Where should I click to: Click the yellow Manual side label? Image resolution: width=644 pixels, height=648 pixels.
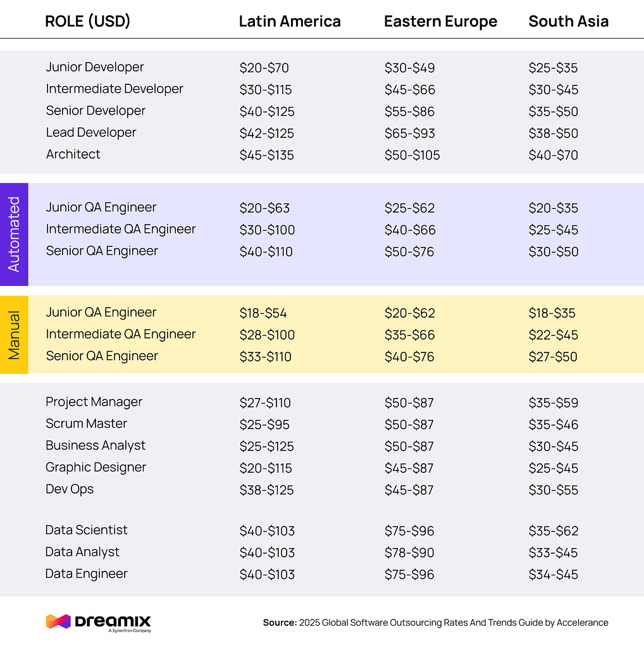[x=14, y=334]
